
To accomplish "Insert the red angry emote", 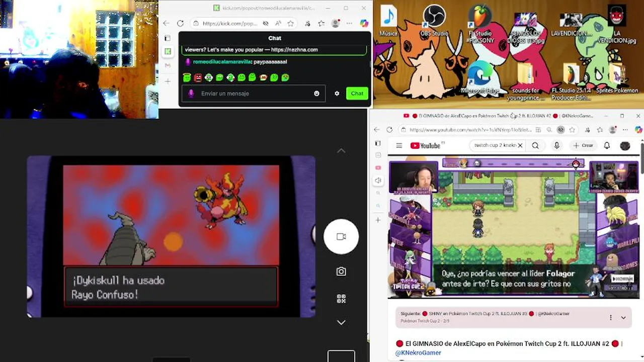I will tap(198, 77).
